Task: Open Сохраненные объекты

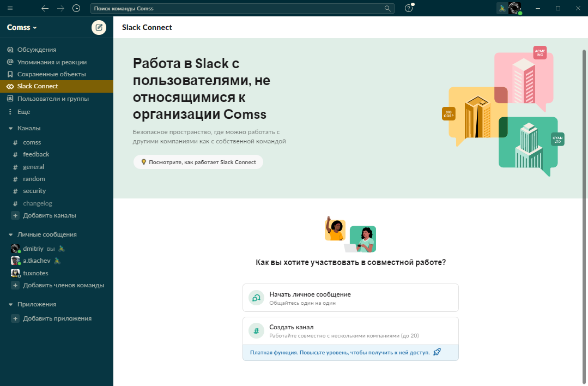Action: click(51, 74)
